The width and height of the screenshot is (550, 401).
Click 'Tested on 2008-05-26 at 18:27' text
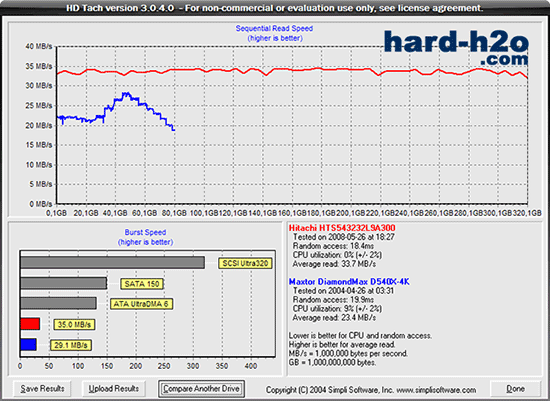click(344, 237)
